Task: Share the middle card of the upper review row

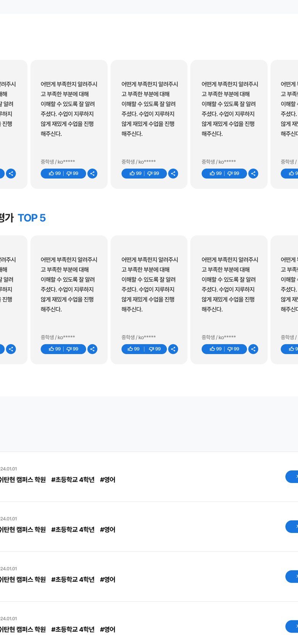Action: [173, 174]
